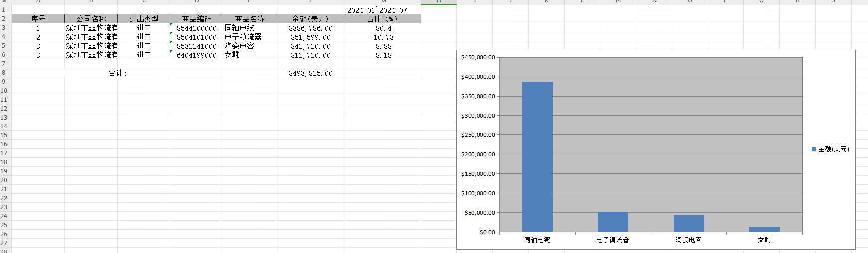Select product code 8544200000 cell
The width and height of the screenshot is (868, 253).
coord(196,28)
